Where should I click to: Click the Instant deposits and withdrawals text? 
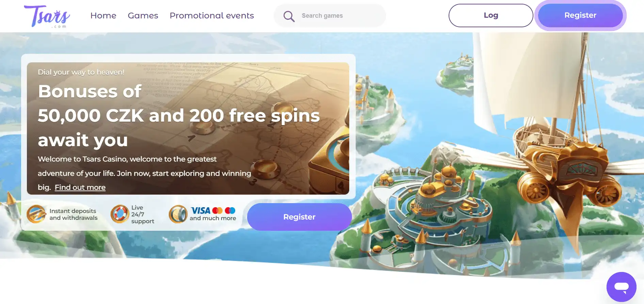[x=73, y=214]
